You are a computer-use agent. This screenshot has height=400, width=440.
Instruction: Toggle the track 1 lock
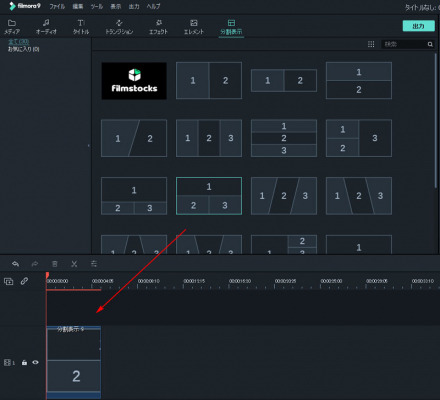click(24, 362)
